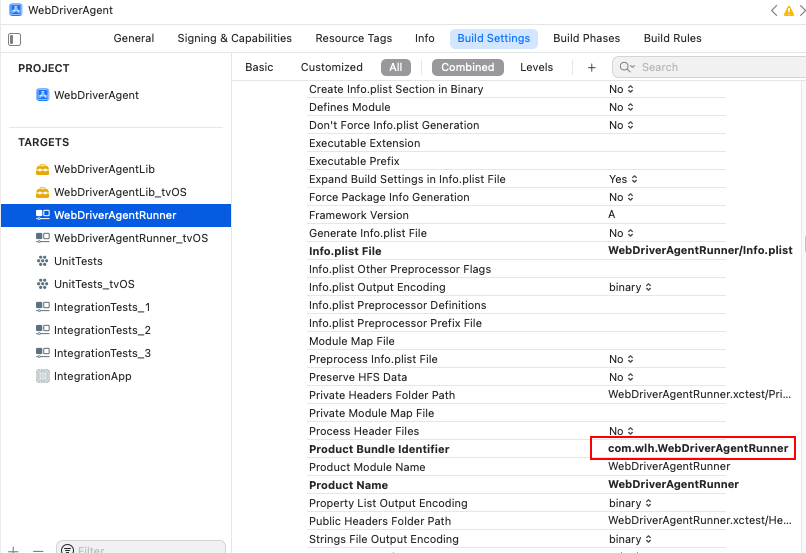The width and height of the screenshot is (806, 553).
Task: Click the WebDriverAgentLib toolbox target icon
Action: 42,169
